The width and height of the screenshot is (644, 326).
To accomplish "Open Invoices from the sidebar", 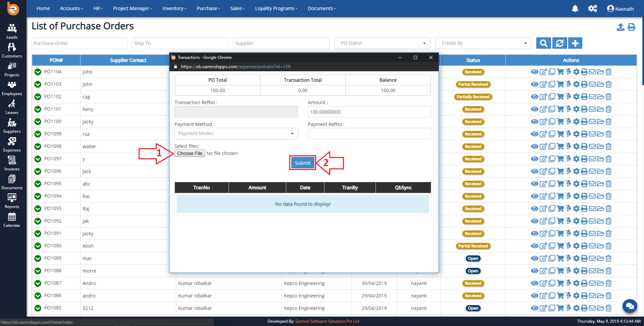I will coord(12,163).
